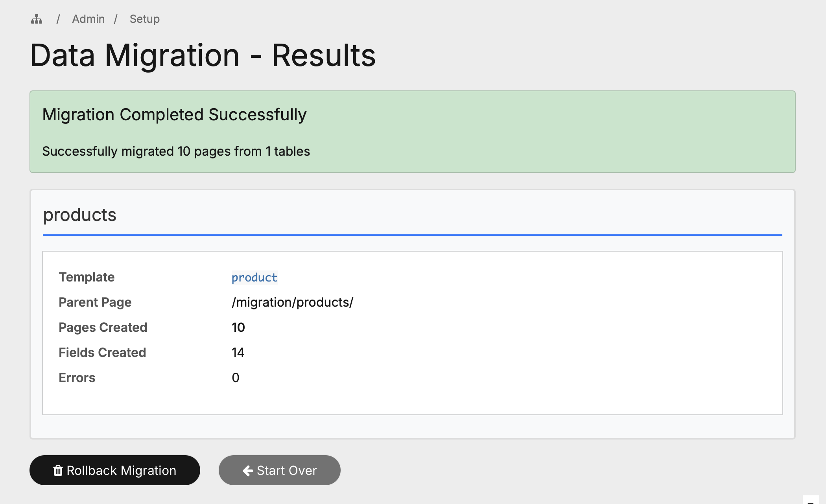Click the Parent Page row label
The image size is (826, 504).
point(95,302)
